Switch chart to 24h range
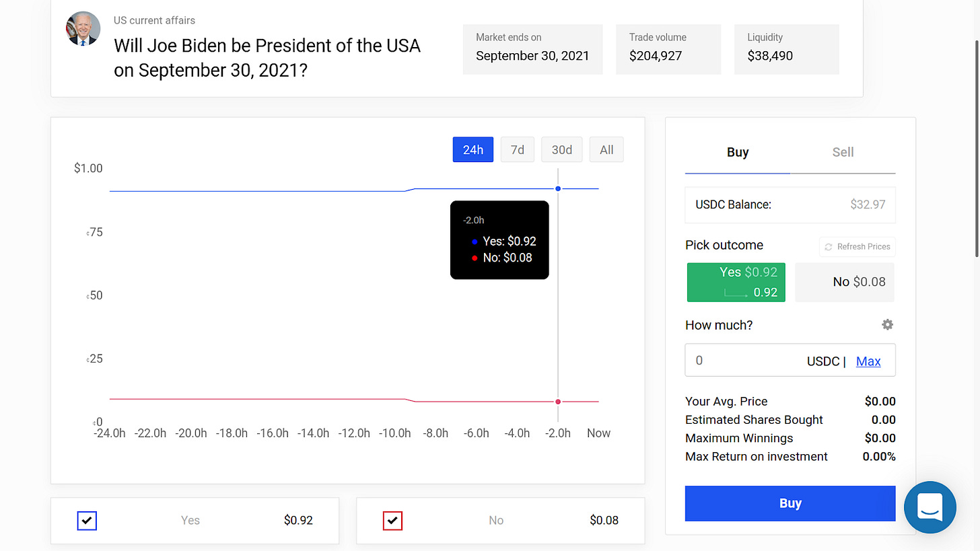The height and width of the screenshot is (551, 980). click(x=473, y=149)
